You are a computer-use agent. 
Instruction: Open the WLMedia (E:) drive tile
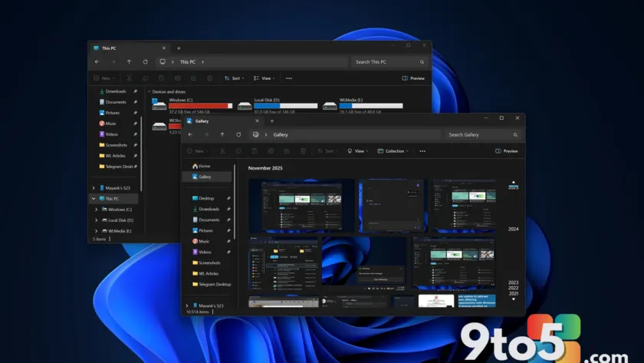tap(363, 106)
